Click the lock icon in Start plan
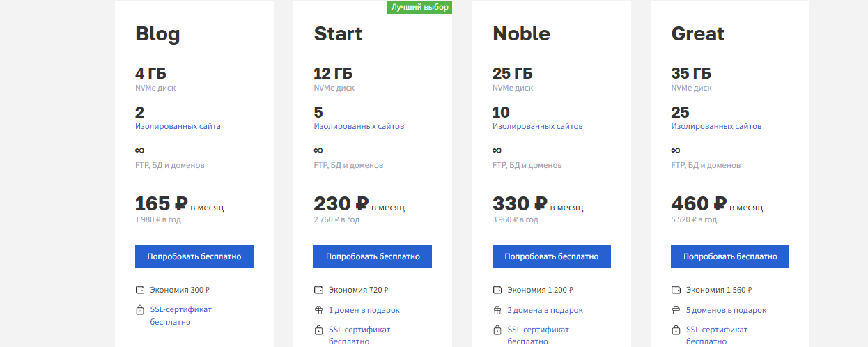 click(x=318, y=330)
